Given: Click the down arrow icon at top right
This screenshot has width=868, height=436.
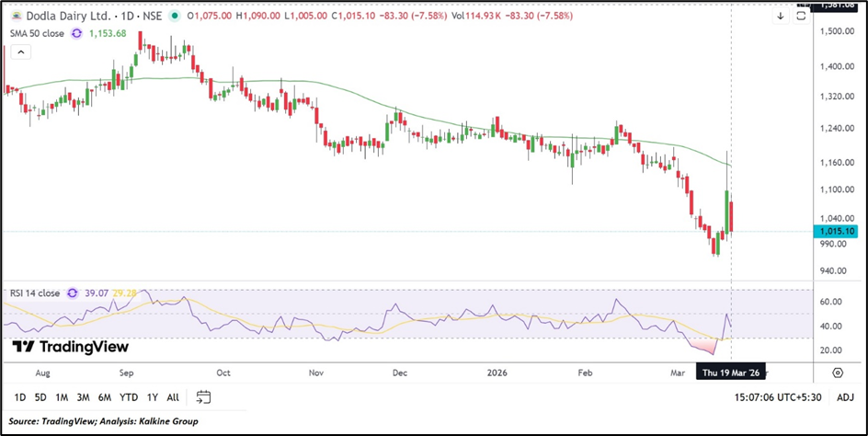Looking at the screenshot, I should [780, 16].
